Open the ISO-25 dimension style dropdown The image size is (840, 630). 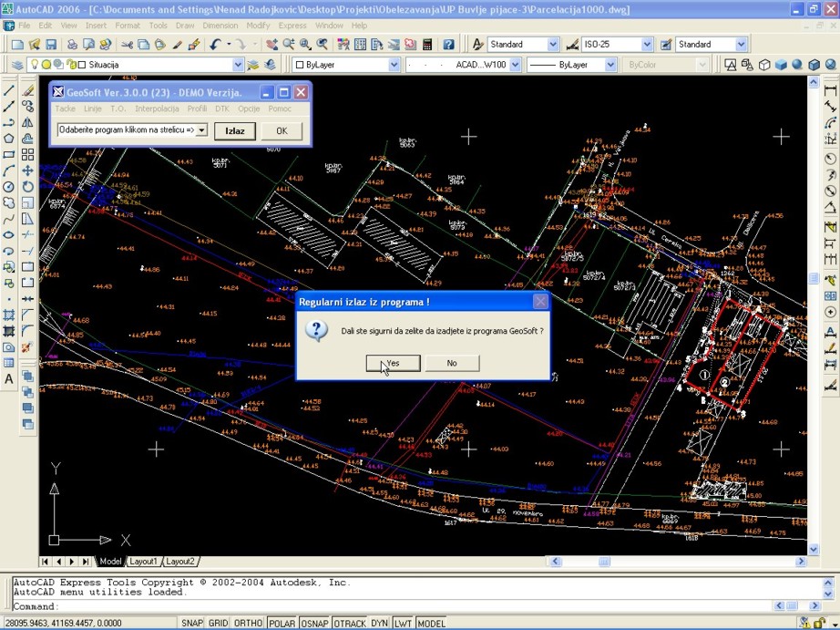click(647, 45)
